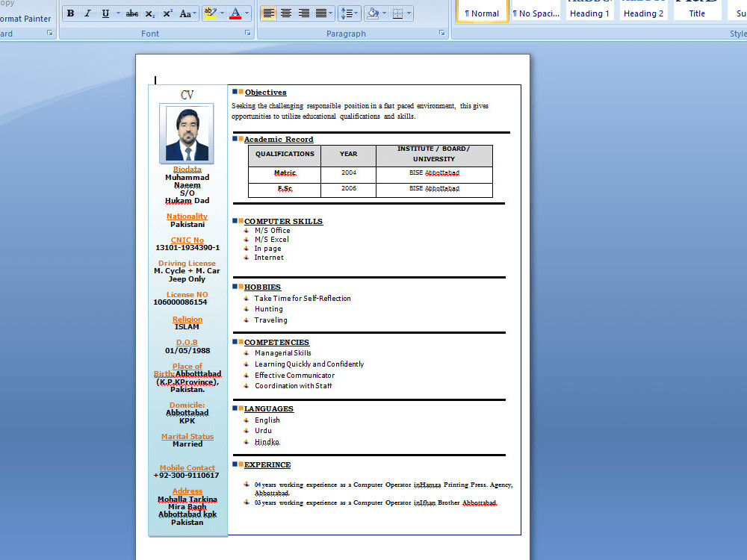
Task: Click the Biodata label in sidebar
Action: 187,169
